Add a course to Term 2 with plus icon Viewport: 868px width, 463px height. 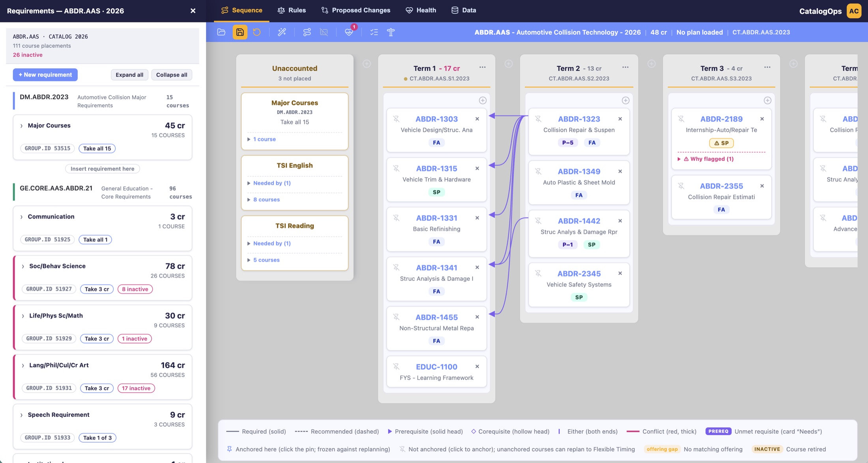coord(625,100)
